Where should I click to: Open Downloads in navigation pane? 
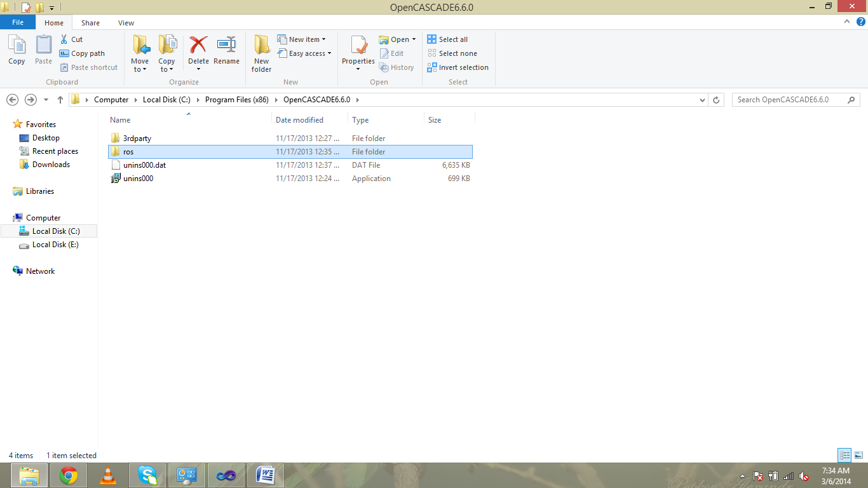51,165
